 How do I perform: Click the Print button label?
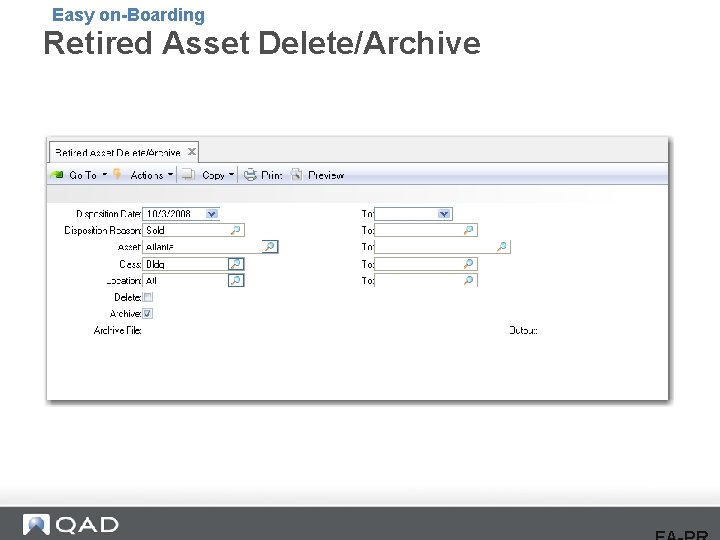click(x=271, y=175)
